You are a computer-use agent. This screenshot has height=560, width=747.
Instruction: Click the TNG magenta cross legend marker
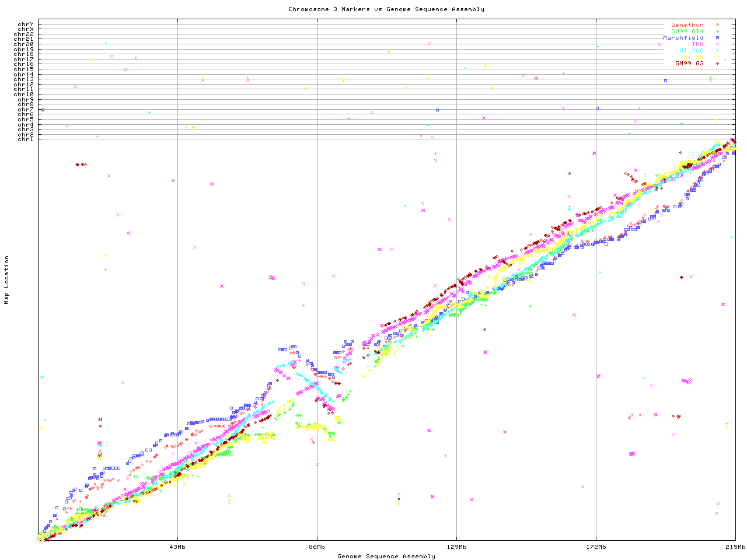coord(717,44)
